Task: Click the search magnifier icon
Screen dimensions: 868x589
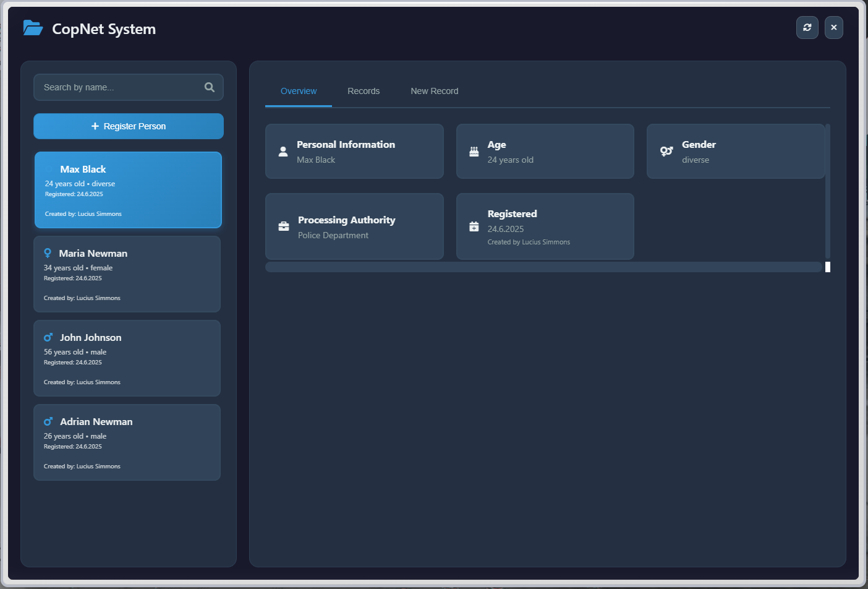Action: (210, 87)
